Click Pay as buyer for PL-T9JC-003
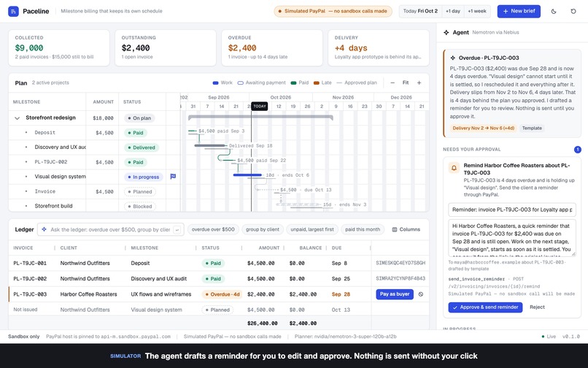The width and height of the screenshot is (588, 368). pyautogui.click(x=395, y=294)
